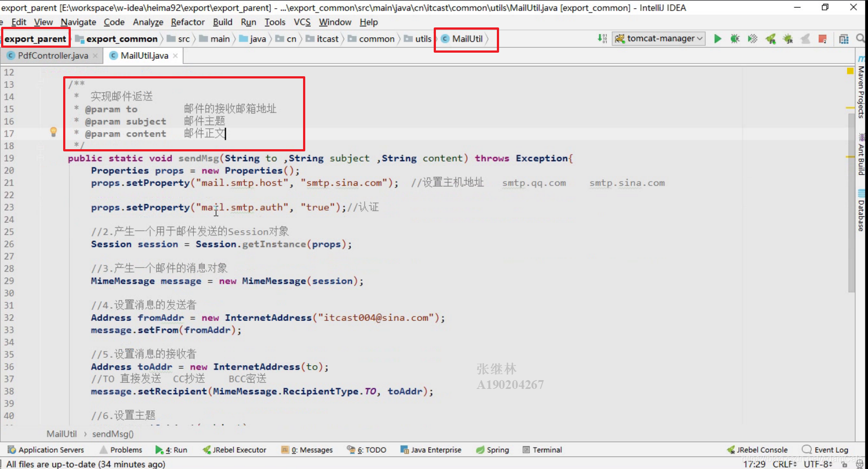Click export_parent in the navigation bar
This screenshot has width=868, height=469.
[35, 39]
